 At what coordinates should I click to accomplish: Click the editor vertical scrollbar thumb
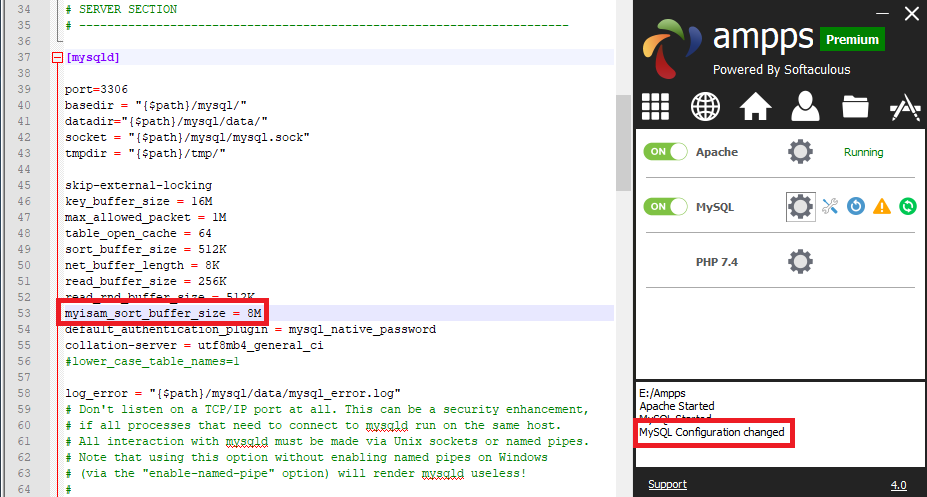tap(623, 142)
